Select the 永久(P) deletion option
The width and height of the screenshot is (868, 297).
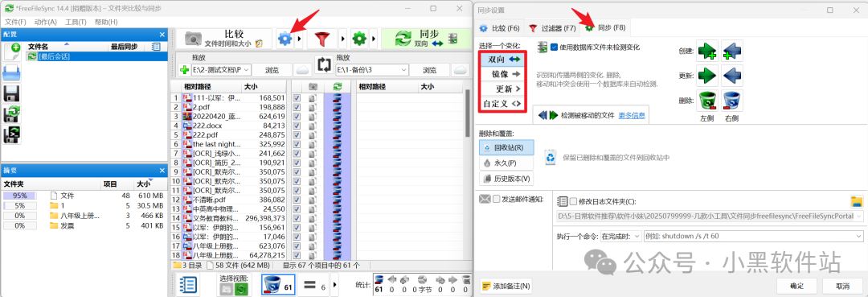pos(506,163)
